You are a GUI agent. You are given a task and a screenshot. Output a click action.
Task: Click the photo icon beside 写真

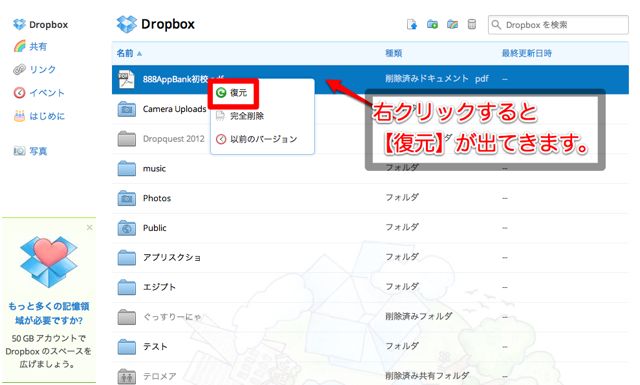click(x=19, y=151)
